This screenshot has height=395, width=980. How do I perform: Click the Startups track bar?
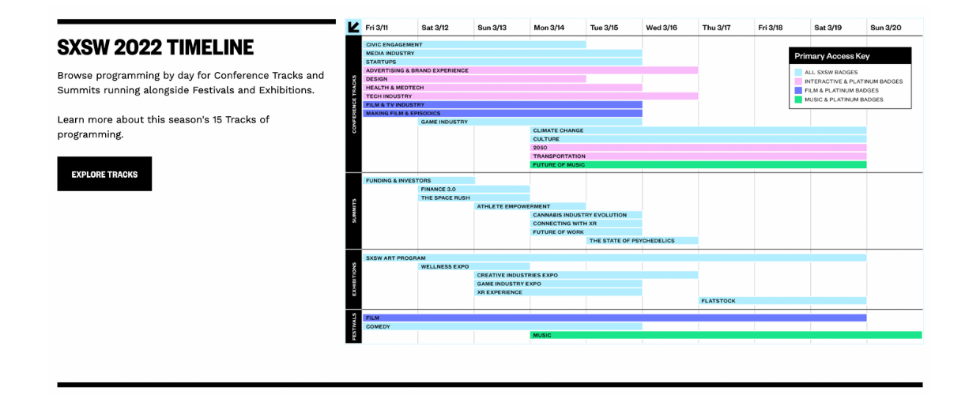point(503,62)
